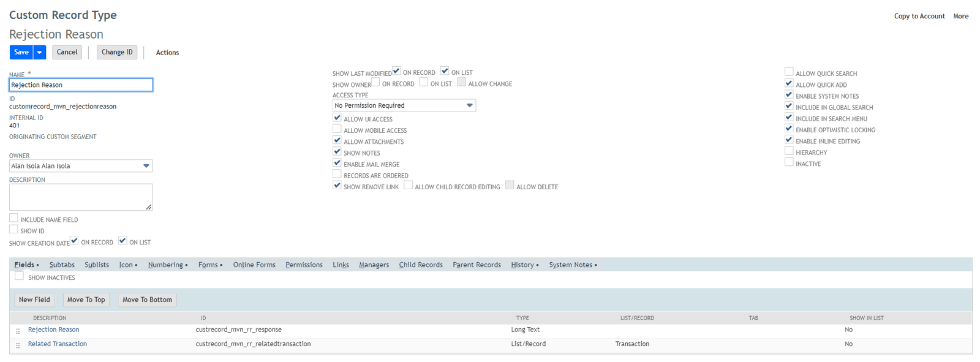Click drag handle icon for Related Transaction row
Viewport: 980px width, 362px height.
18,345
